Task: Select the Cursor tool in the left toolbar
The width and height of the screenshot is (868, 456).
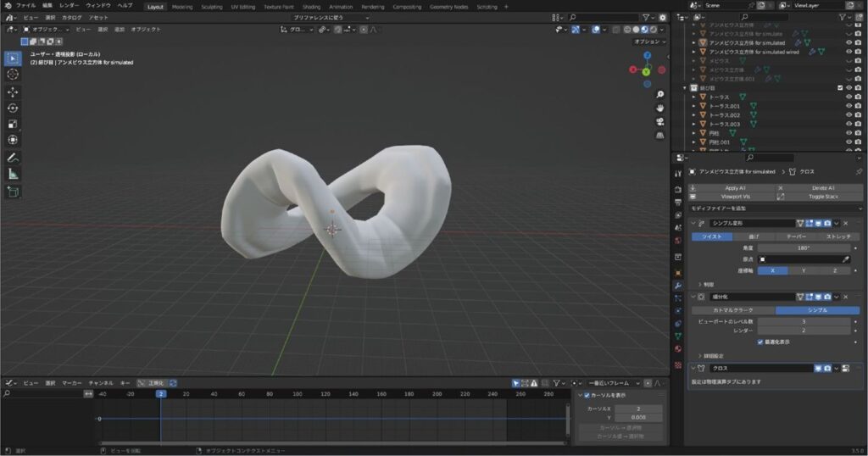Action: (13, 74)
